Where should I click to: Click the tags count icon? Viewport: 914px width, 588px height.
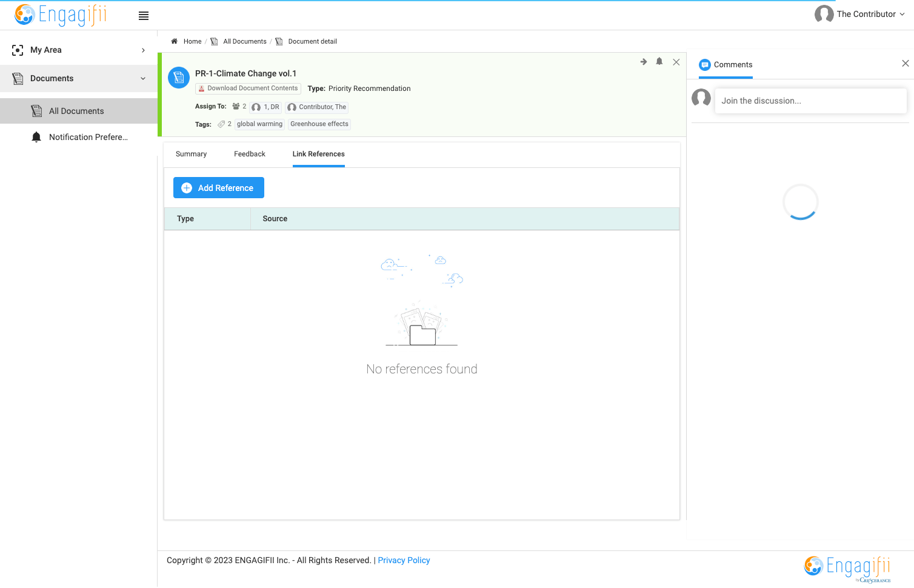[x=221, y=124]
